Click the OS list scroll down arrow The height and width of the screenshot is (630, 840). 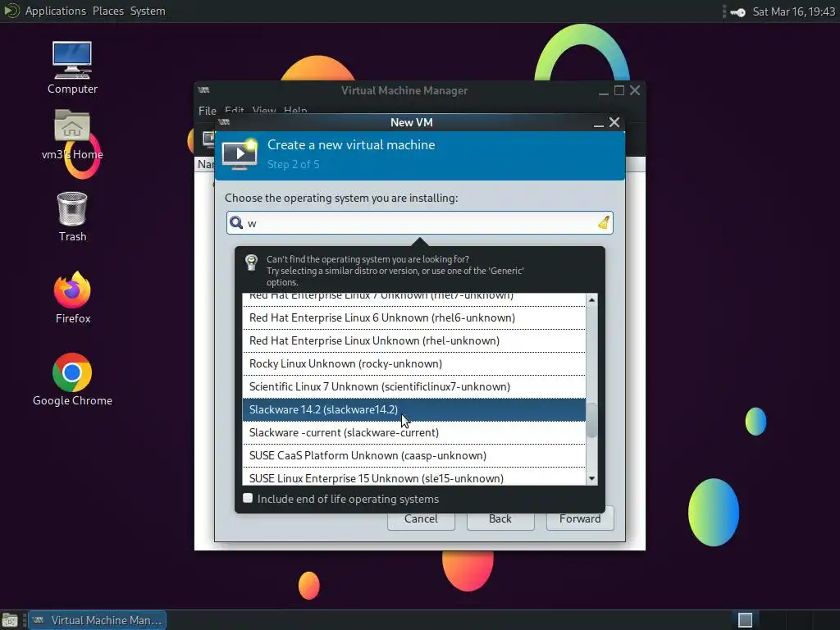(591, 478)
